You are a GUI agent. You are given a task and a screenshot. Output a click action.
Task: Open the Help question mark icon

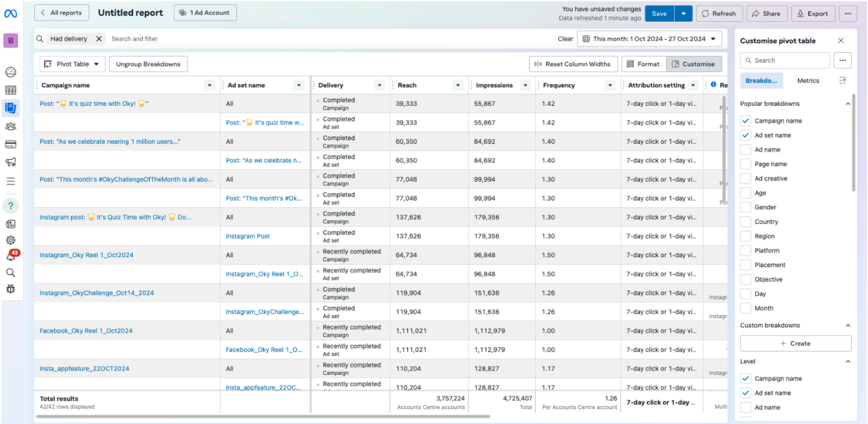pos(11,205)
